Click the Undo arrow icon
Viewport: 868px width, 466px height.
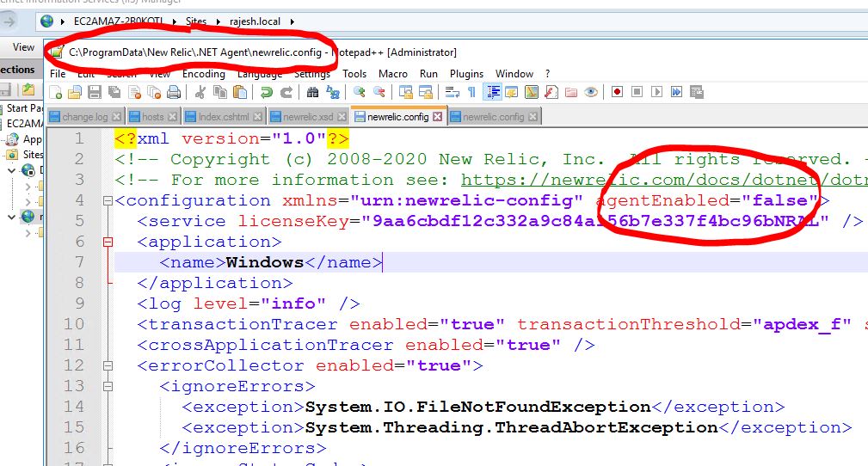coord(266,92)
